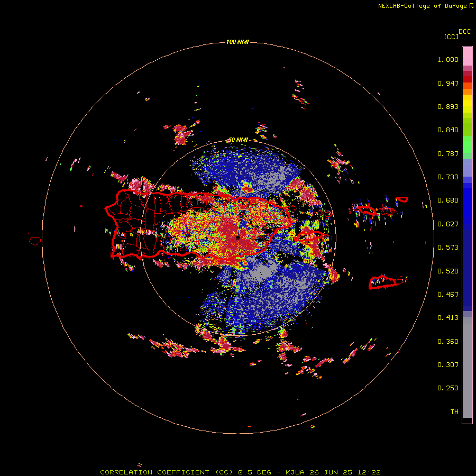Select the 0.733 colorbar value
This screenshot has width=476, height=476.
click(x=448, y=177)
